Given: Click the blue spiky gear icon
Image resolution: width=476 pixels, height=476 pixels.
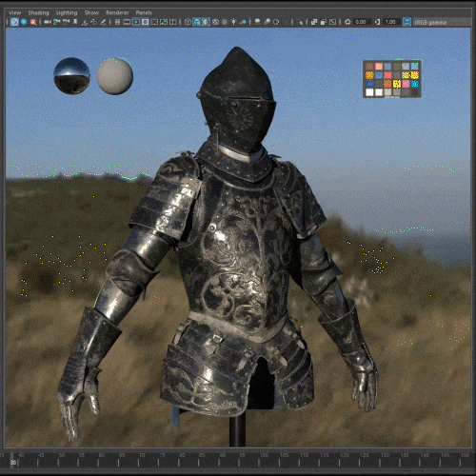Looking at the screenshot, I should tap(24, 22).
